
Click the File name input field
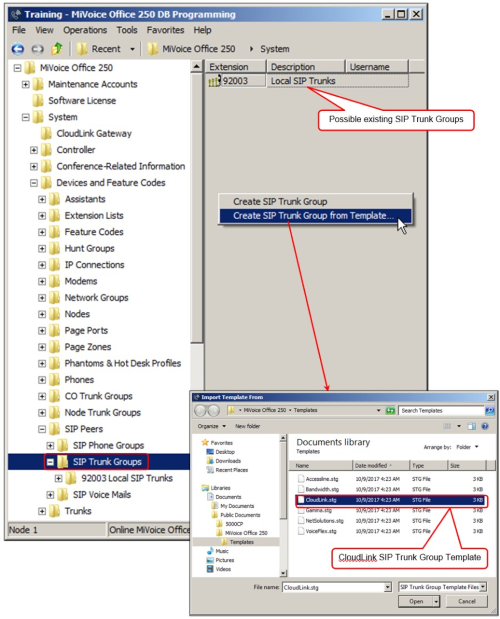coord(333,587)
